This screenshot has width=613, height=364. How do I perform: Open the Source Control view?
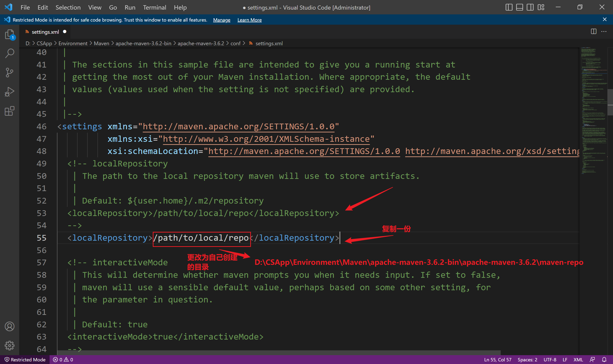[x=10, y=73]
